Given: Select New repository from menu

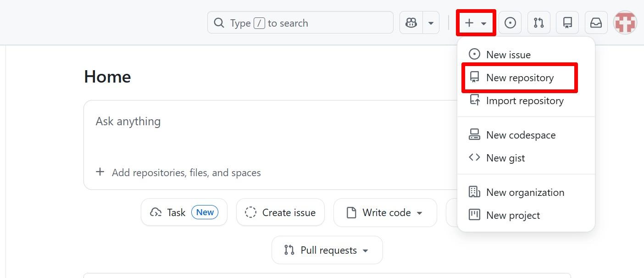Looking at the screenshot, I should coord(520,78).
